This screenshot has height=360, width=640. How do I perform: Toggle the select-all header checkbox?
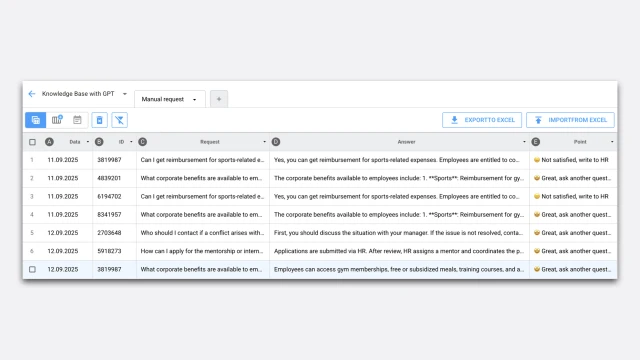[32, 142]
